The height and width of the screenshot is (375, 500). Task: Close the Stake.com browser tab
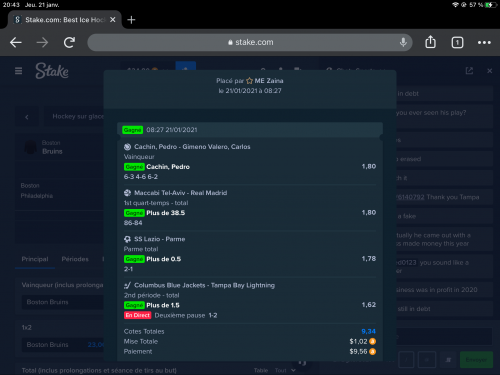(113, 20)
